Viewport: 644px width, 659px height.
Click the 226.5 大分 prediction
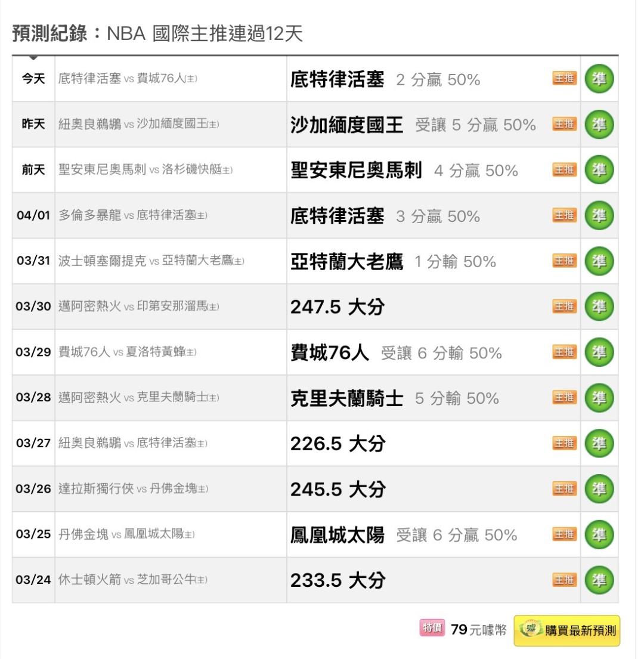tap(338, 444)
